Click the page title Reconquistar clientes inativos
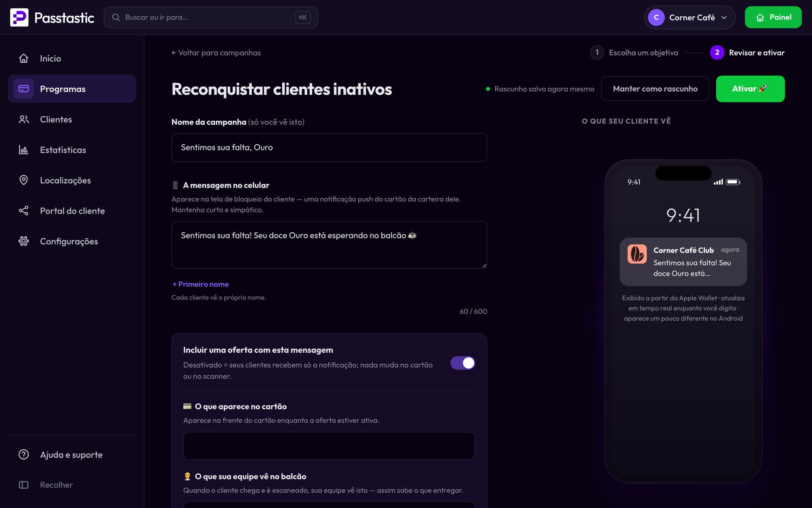812x508 pixels. pyautogui.click(x=282, y=89)
